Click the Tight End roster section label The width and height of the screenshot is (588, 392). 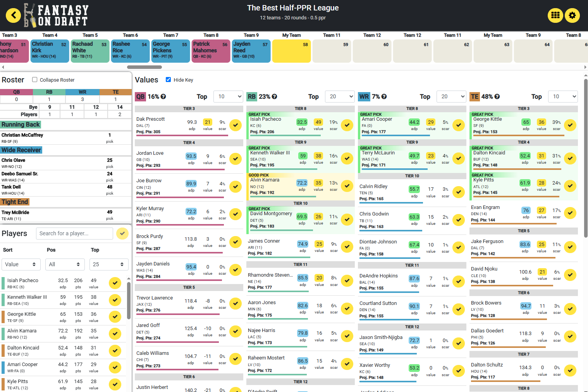(x=15, y=202)
